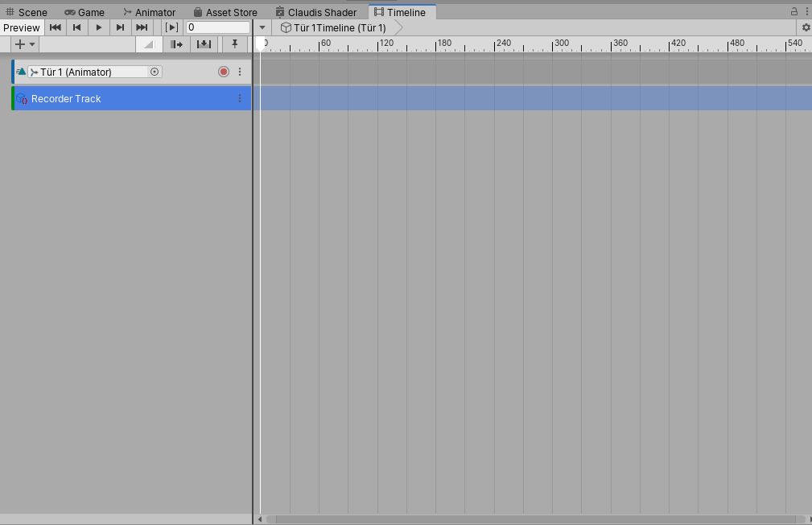Advance to the next frame

coord(120,27)
